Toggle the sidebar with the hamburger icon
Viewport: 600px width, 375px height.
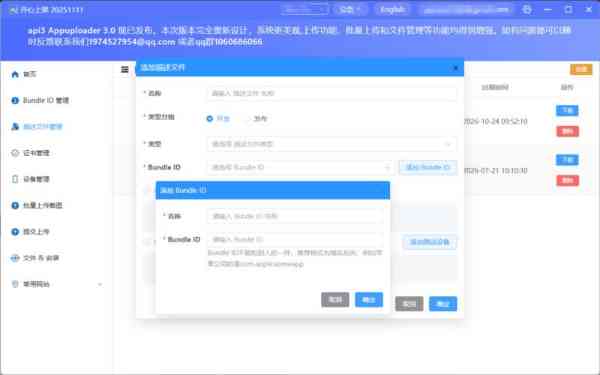tap(125, 69)
